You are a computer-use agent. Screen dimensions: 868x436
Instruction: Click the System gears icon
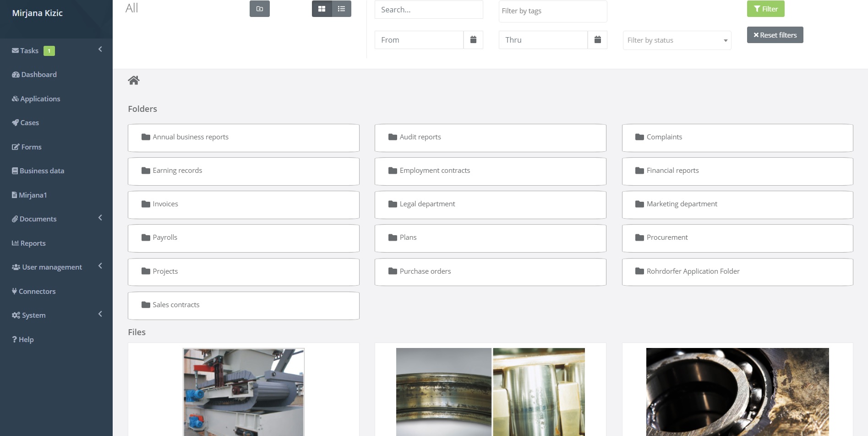click(x=16, y=315)
